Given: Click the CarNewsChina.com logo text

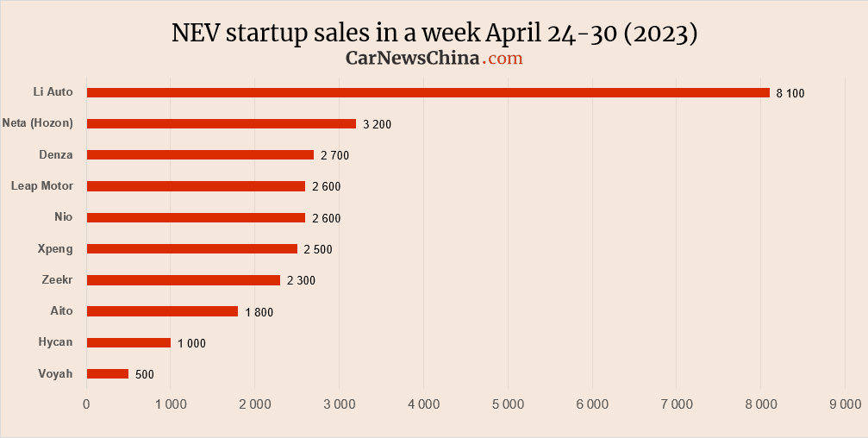Looking at the screenshot, I should click(434, 59).
